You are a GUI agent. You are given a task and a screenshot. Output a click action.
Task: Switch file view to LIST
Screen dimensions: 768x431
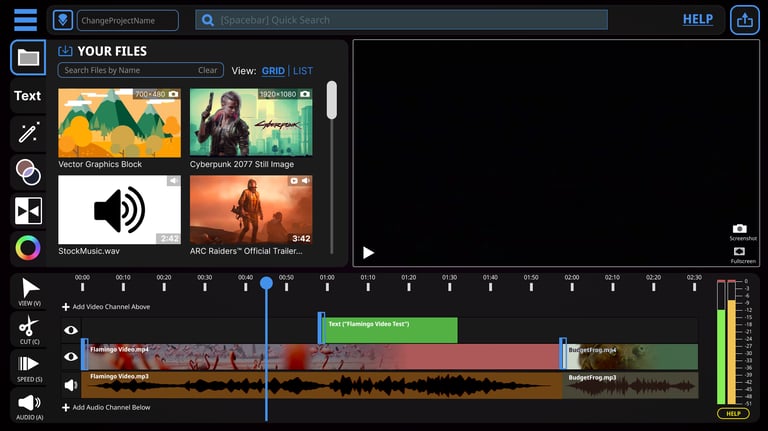[303, 71]
